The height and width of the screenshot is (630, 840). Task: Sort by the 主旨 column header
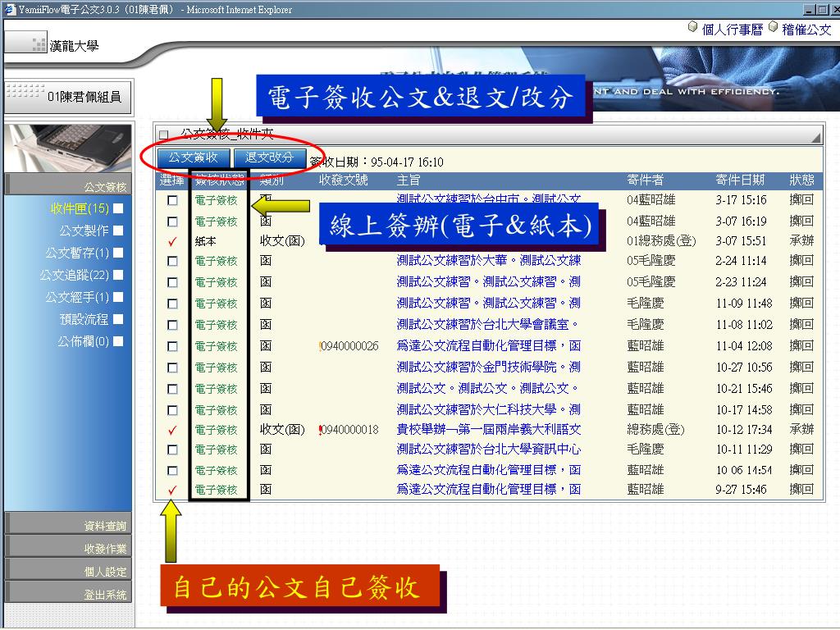tap(409, 180)
